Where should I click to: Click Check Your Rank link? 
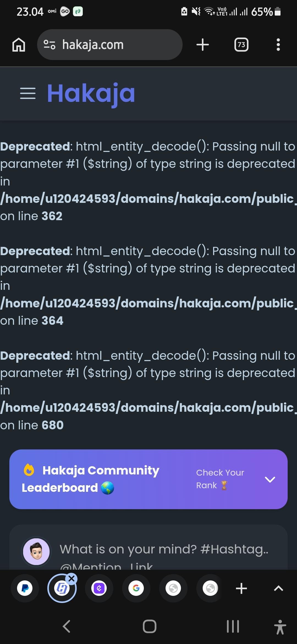click(220, 479)
